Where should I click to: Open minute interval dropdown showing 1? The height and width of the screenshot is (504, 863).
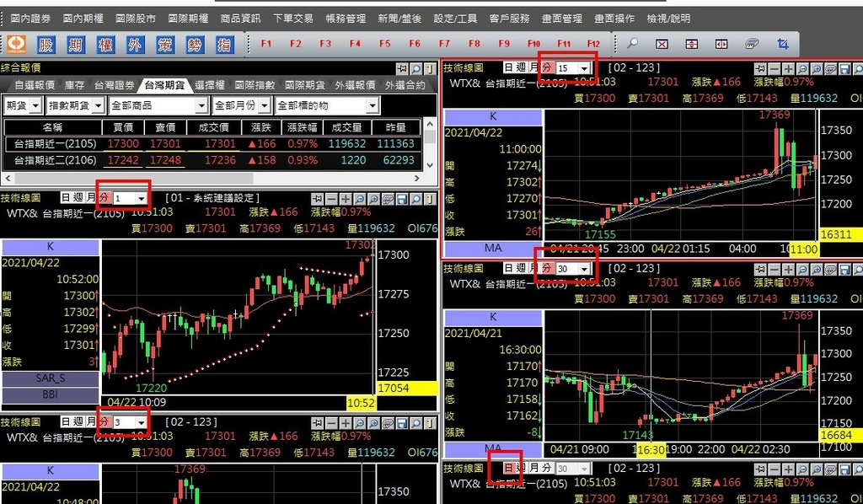click(x=142, y=198)
